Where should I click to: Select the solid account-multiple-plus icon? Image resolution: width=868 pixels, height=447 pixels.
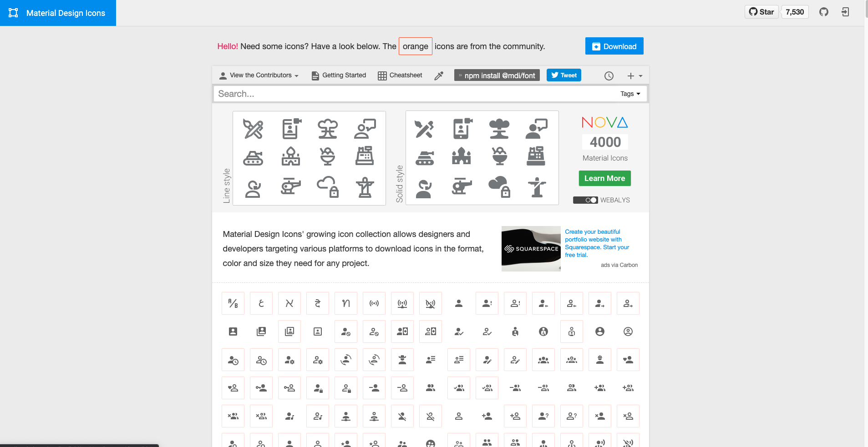(x=600, y=388)
